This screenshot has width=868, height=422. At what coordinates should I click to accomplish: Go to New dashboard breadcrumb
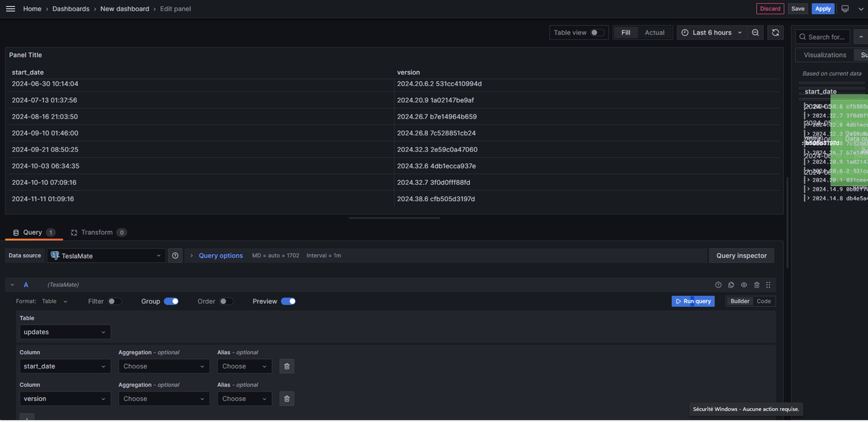pyautogui.click(x=125, y=9)
